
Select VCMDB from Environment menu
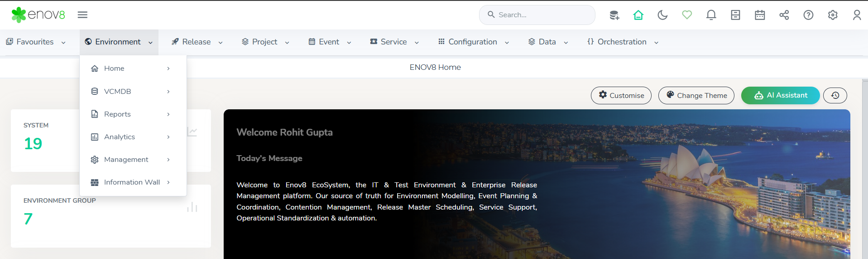(x=118, y=91)
